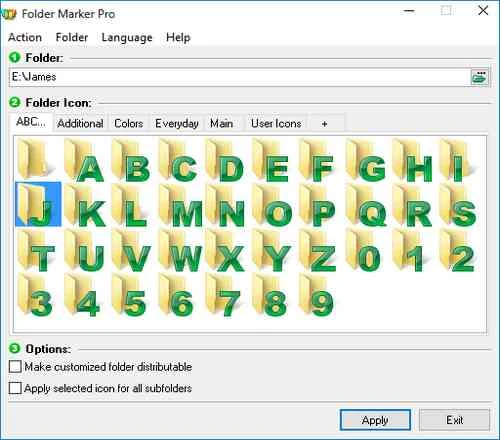Select the letter C folder icon
The image size is (500, 440).
coord(178,160)
